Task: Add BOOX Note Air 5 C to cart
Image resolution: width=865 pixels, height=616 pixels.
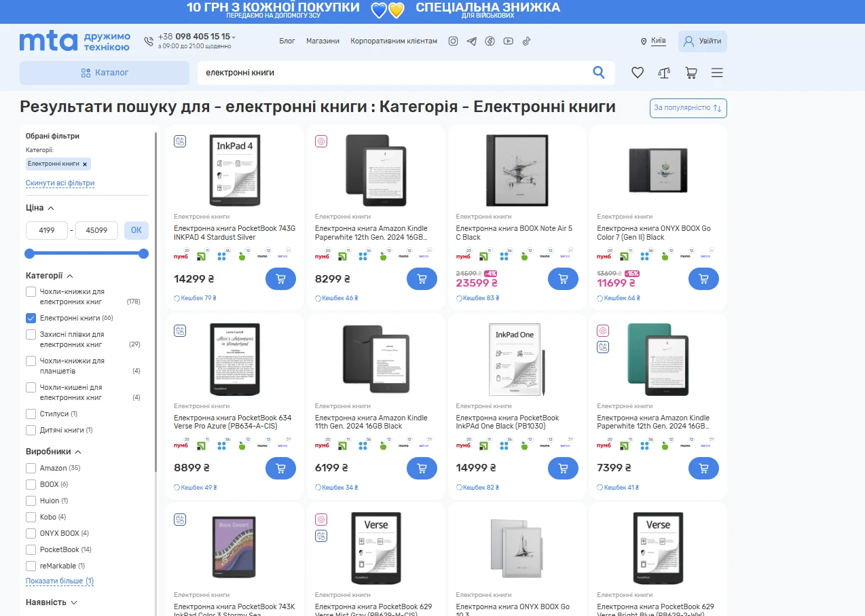Action: (x=563, y=279)
